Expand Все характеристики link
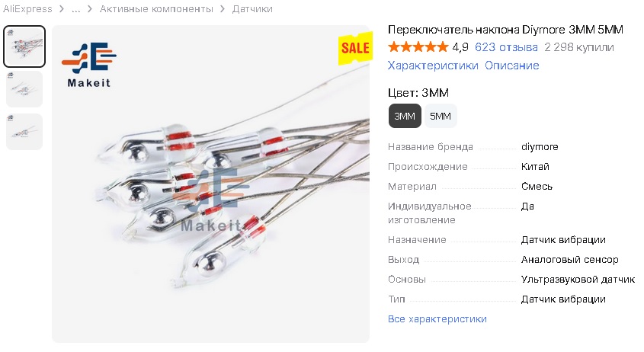The height and width of the screenshot is (352, 644). pos(437,319)
